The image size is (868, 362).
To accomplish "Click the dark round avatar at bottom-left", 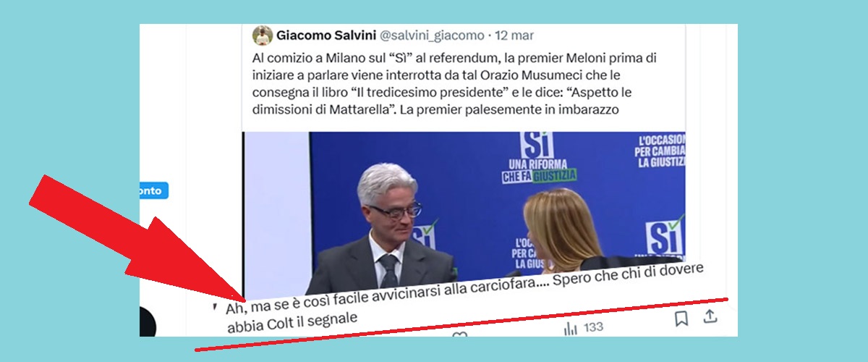I will pyautogui.click(x=148, y=321).
